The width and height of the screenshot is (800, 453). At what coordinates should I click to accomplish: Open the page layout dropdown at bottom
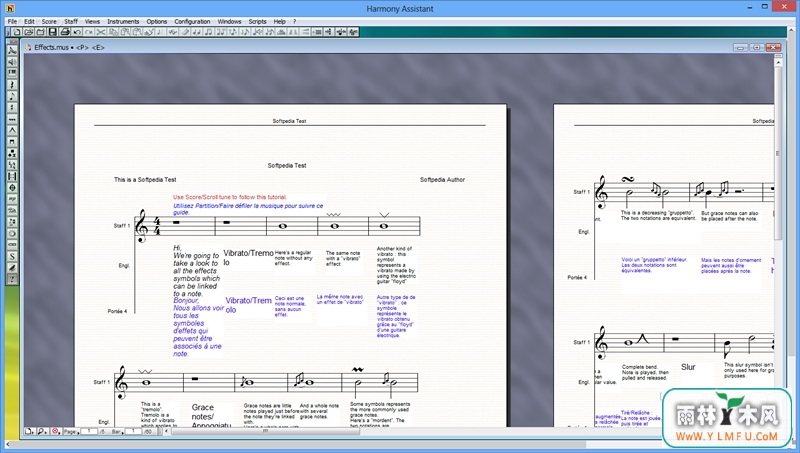coord(29,432)
